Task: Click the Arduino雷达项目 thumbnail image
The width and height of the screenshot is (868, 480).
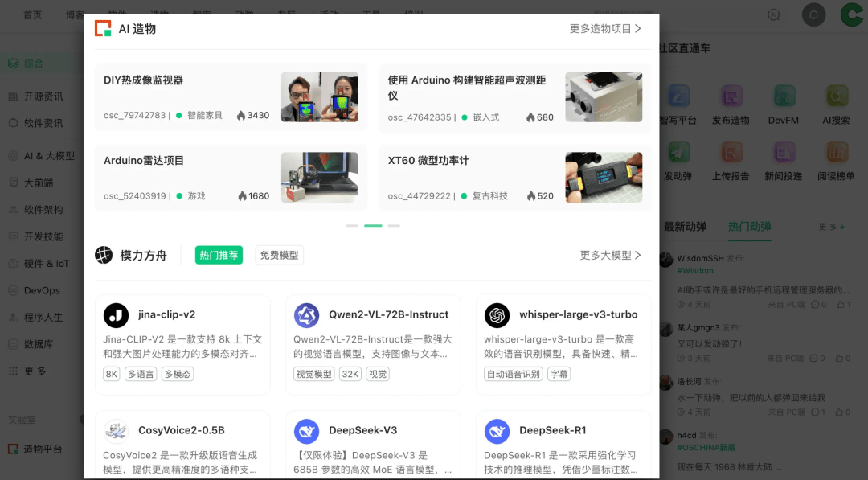Action: click(319, 178)
